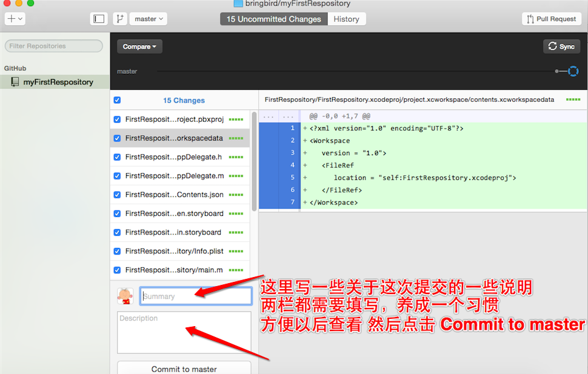Click green change indicator beside main.m
The height and width of the screenshot is (374, 588).
click(x=236, y=270)
